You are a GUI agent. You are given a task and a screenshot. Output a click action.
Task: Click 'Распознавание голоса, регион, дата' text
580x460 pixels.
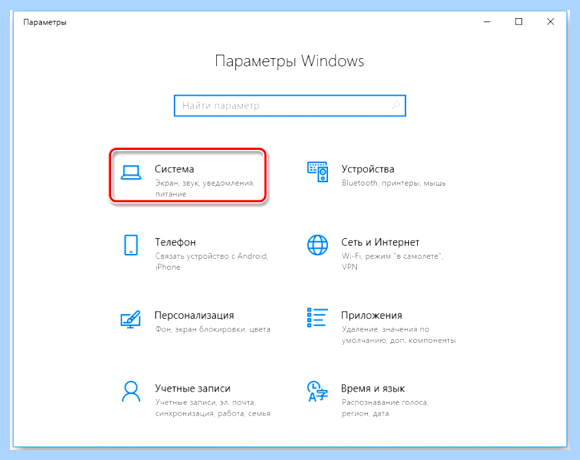(385, 408)
